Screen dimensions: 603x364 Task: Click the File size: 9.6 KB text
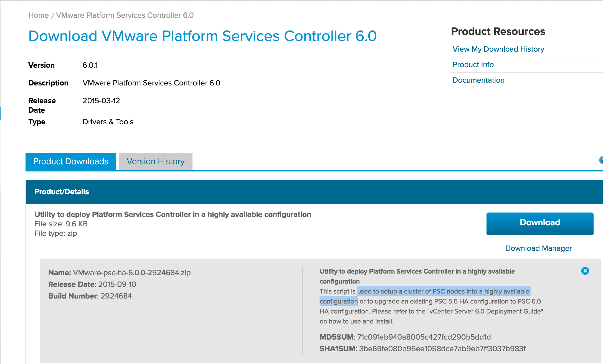coord(61,224)
